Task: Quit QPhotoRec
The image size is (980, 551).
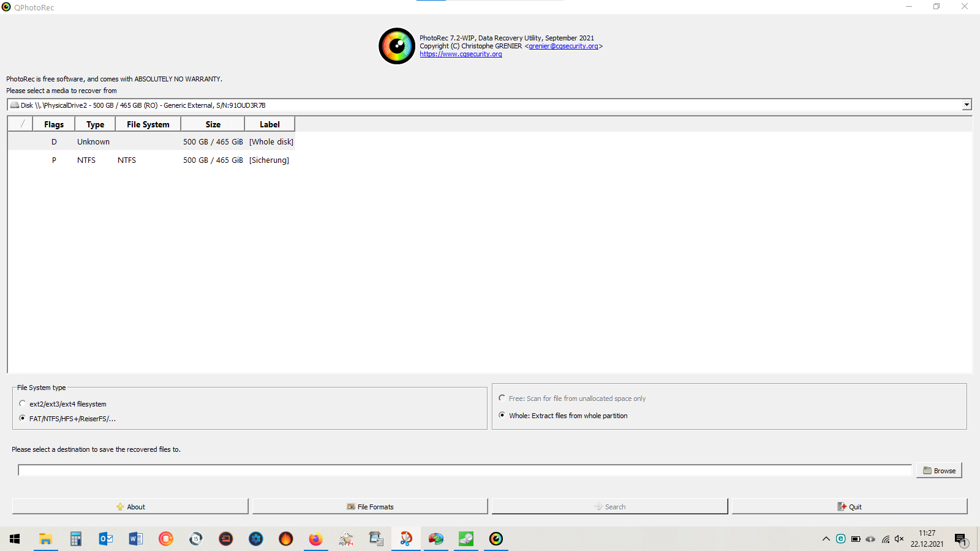Action: [850, 506]
